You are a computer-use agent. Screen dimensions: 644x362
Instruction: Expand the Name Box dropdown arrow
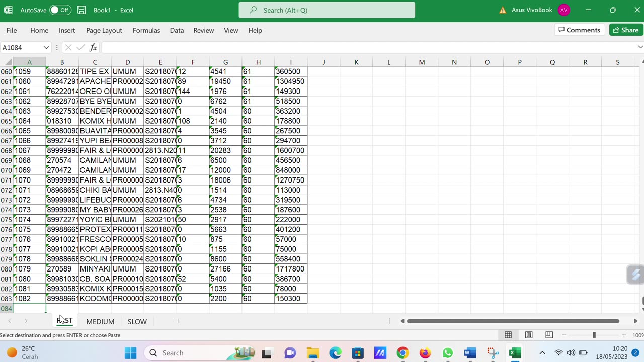click(x=46, y=48)
